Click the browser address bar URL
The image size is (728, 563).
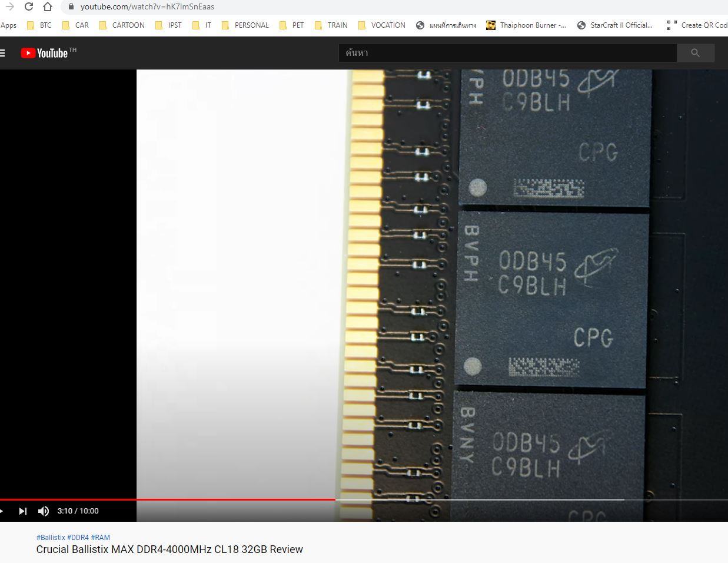click(x=147, y=6)
